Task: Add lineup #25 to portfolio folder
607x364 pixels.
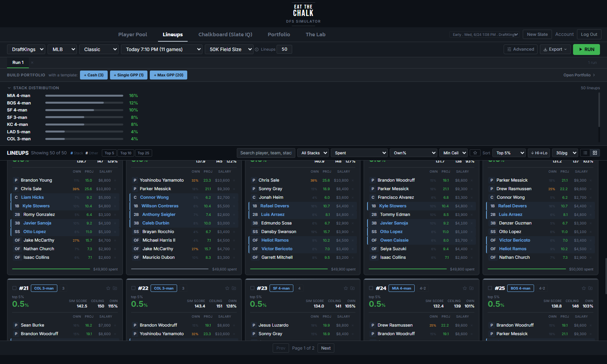Action: (591, 288)
